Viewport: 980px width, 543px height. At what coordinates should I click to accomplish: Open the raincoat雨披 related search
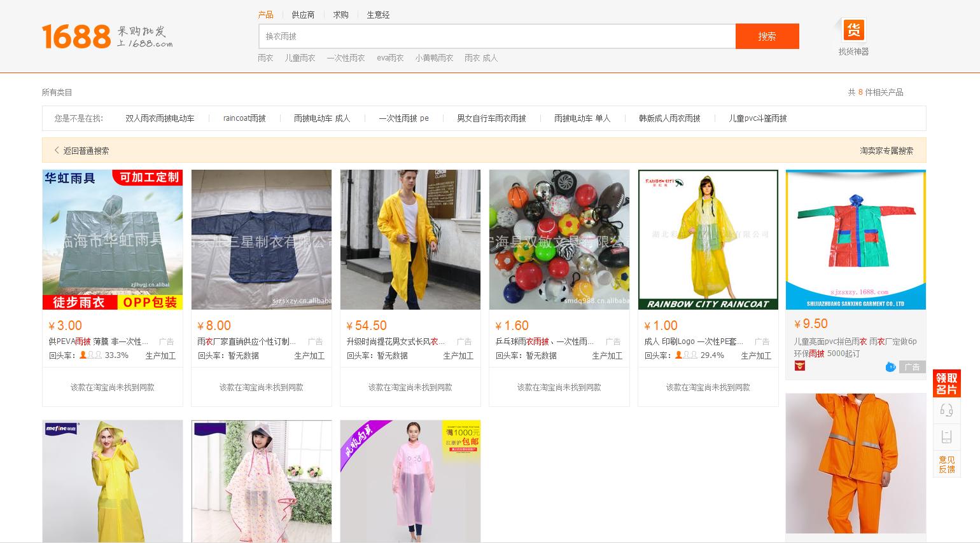point(244,118)
